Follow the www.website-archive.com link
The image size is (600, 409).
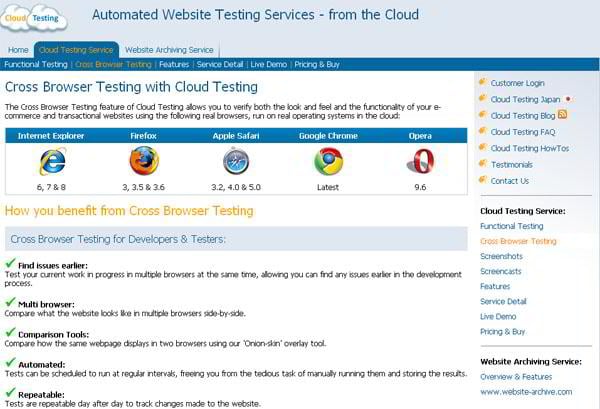tap(524, 392)
